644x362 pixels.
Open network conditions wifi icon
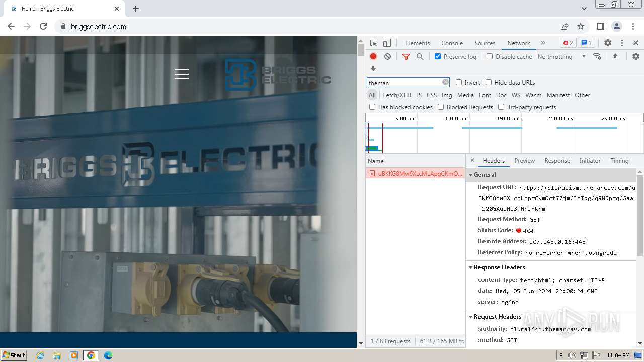pyautogui.click(x=597, y=56)
